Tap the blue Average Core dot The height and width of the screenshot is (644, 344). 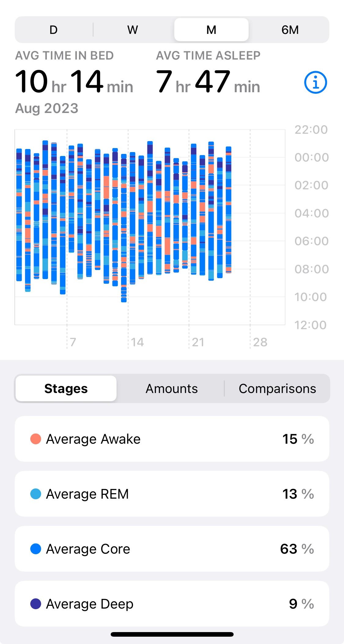[36, 549]
